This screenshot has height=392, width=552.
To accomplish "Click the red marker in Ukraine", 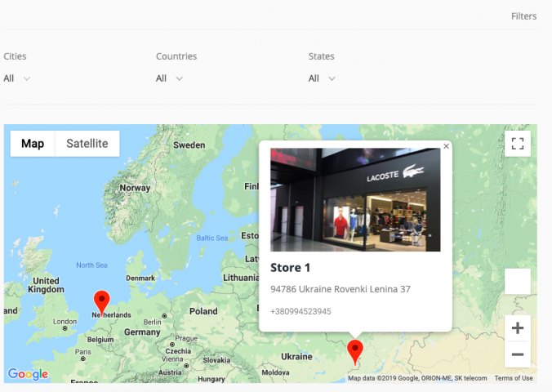I will pyautogui.click(x=355, y=352).
